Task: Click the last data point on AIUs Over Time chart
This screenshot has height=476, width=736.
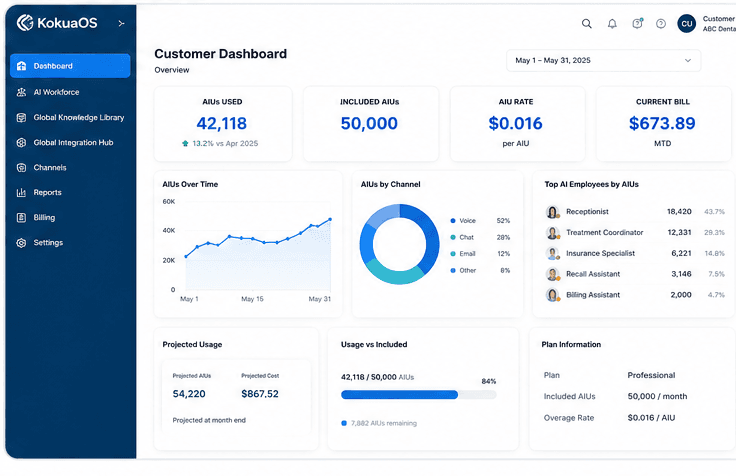Action: click(x=330, y=219)
